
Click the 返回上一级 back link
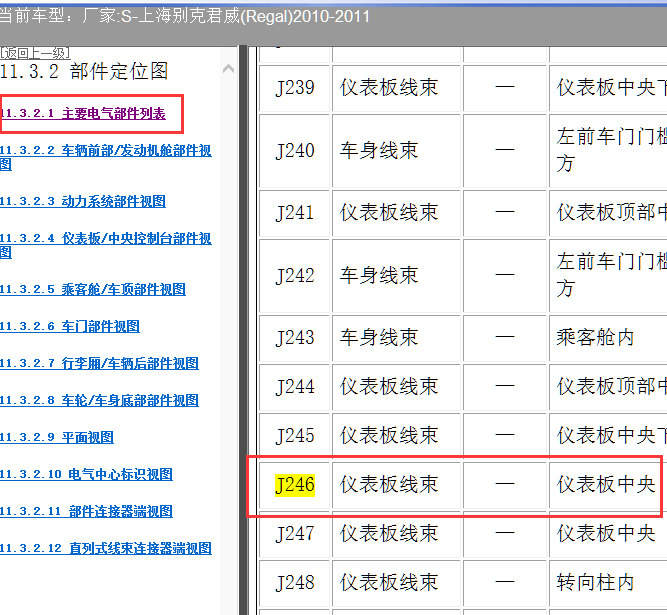click(x=35, y=53)
